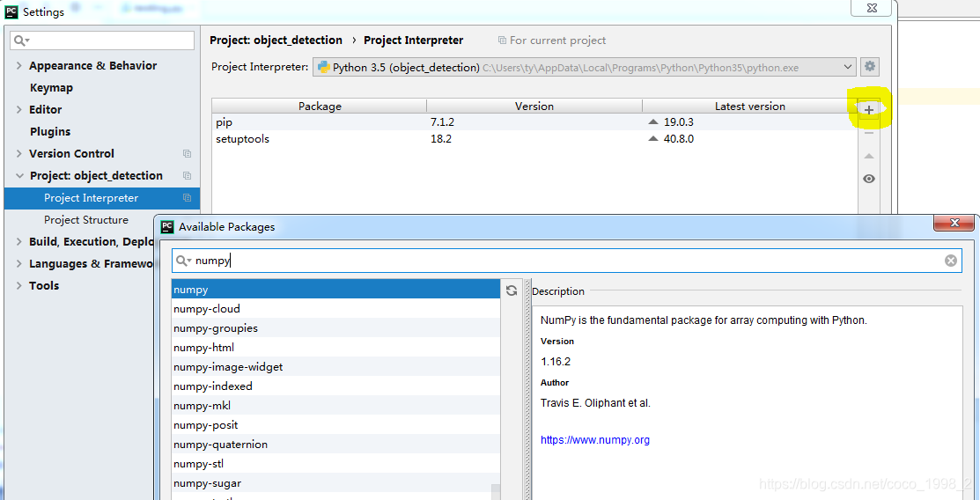The image size is (980, 500).
Task: Click the copy icon beside Project: object_detection
Action: click(187, 176)
